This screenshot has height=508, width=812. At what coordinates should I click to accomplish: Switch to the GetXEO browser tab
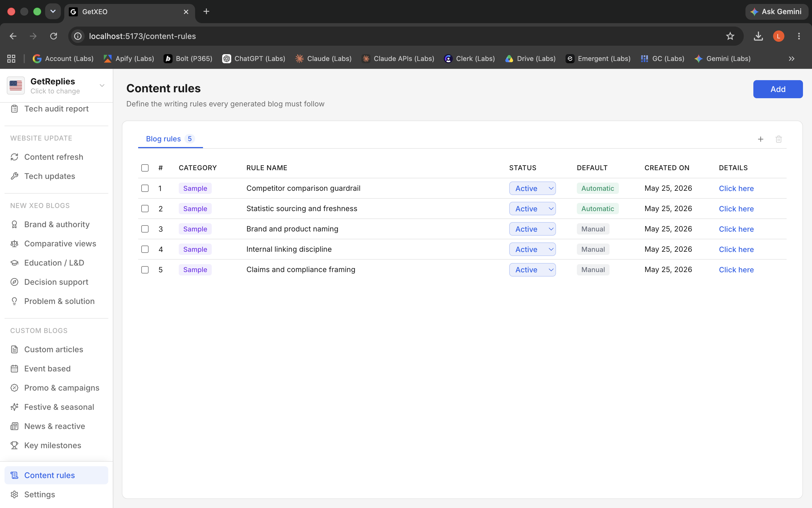(x=129, y=12)
